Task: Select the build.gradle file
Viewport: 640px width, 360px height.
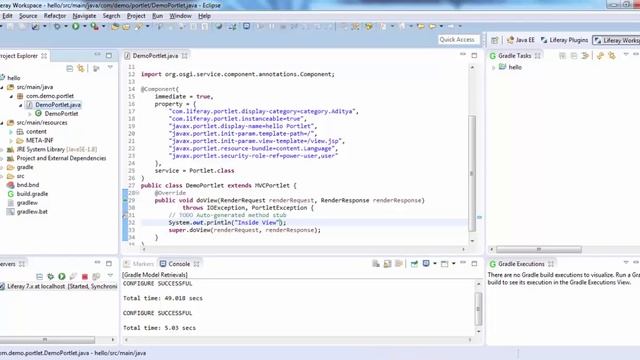Action: coord(32,194)
